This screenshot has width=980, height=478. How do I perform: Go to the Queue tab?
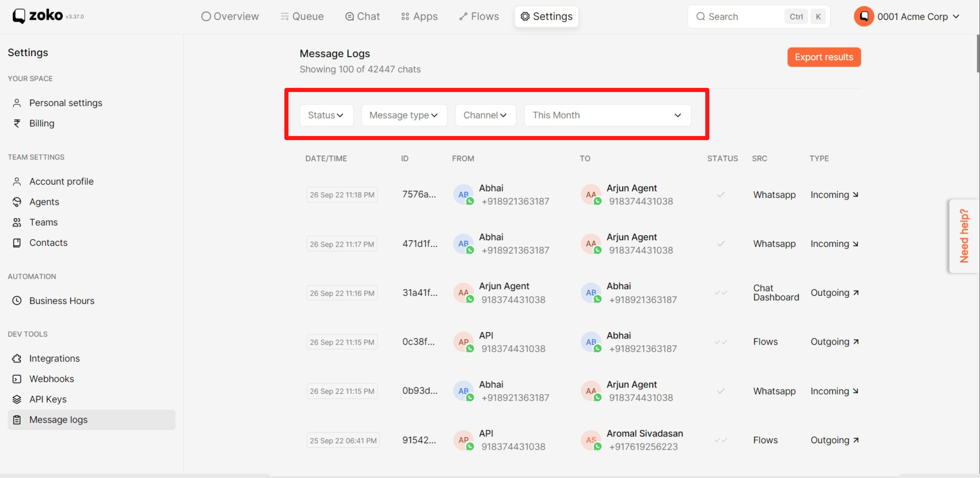pyautogui.click(x=302, y=16)
